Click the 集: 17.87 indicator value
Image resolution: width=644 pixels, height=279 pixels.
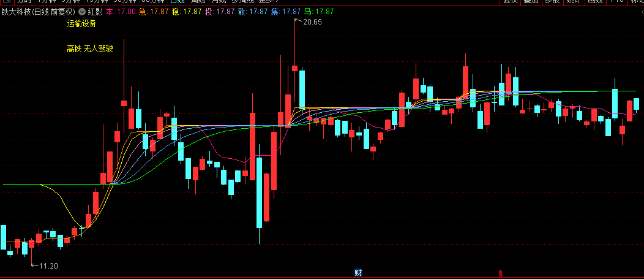pyautogui.click(x=286, y=12)
